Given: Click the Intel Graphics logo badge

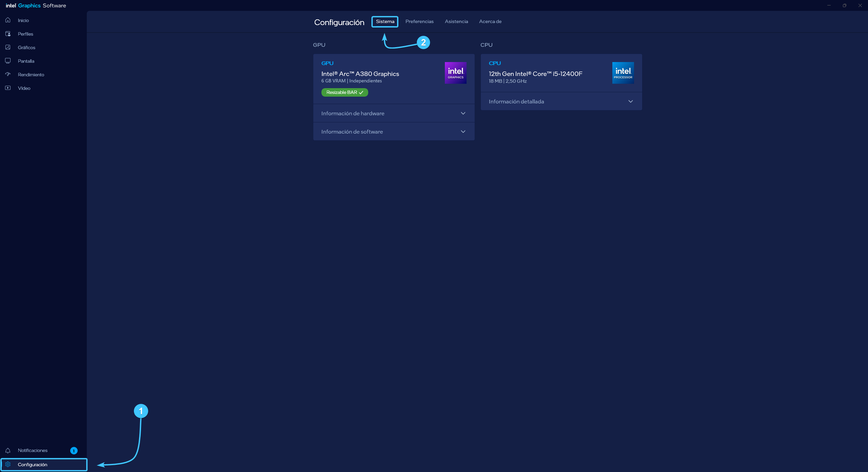Looking at the screenshot, I should (455, 73).
